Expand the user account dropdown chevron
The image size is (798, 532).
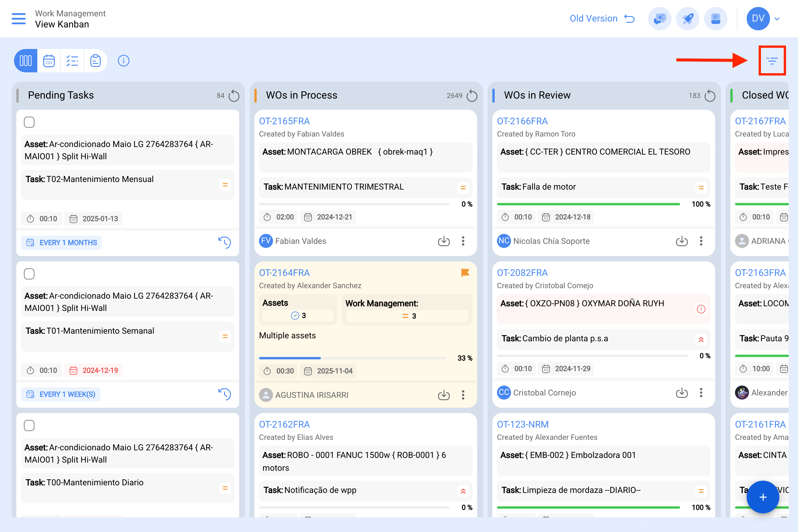[777, 19]
